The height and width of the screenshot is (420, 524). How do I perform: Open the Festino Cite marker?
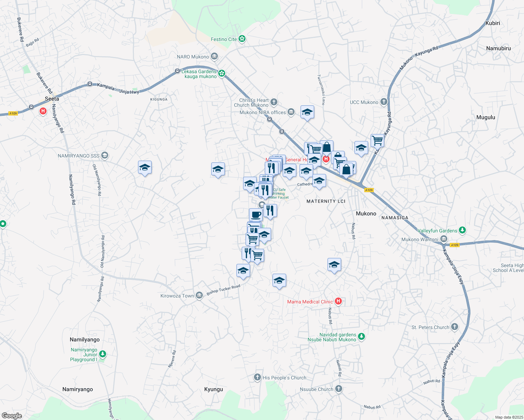[241, 38]
